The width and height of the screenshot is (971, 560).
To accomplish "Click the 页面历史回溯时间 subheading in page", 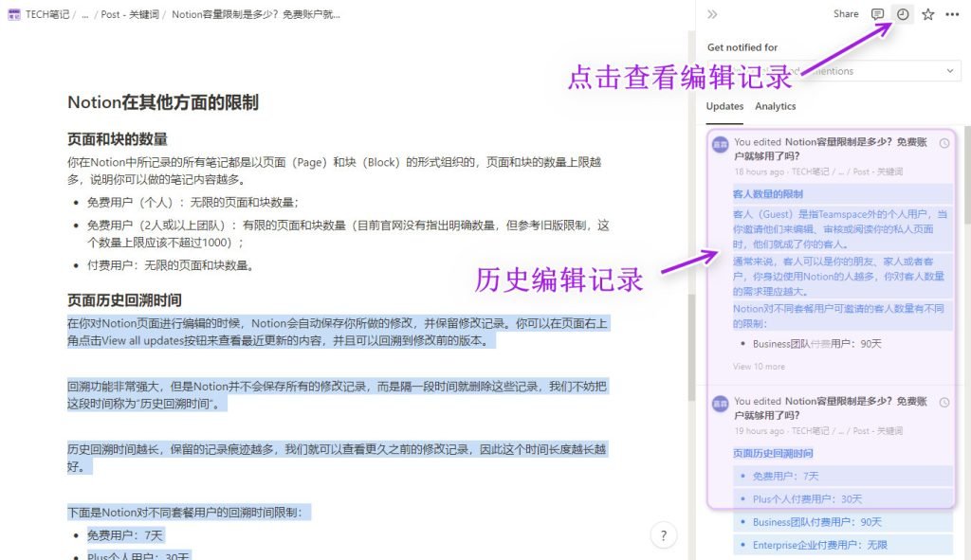I will (124, 300).
